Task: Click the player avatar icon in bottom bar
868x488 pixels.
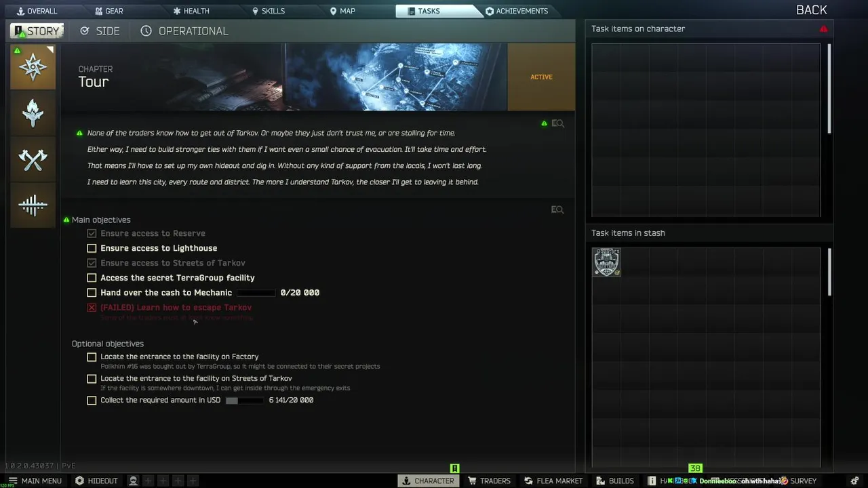Action: pos(133,481)
